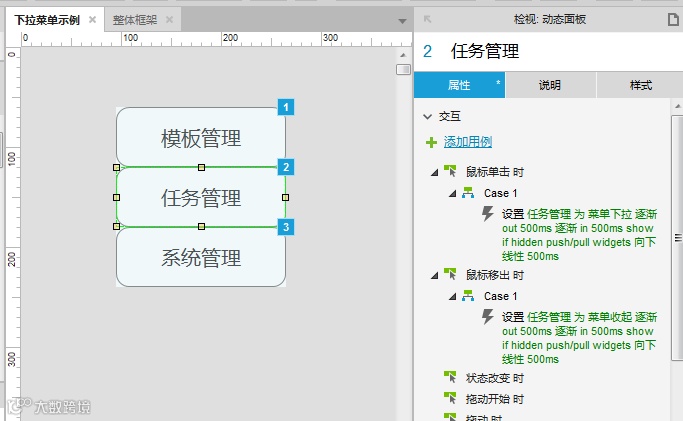Click footnote badge 2 on 任务管理
The width and height of the screenshot is (683, 421).
[286, 167]
